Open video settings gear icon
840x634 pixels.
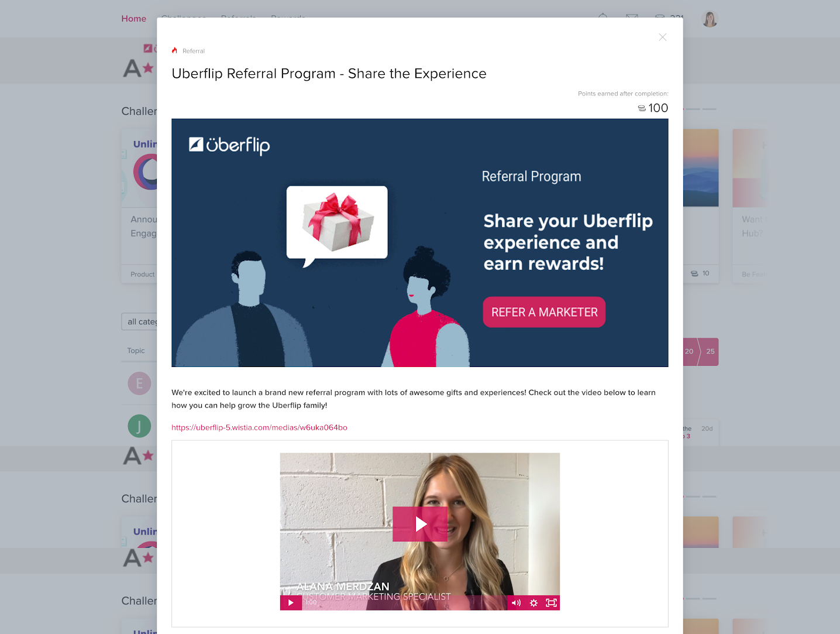[533, 602]
